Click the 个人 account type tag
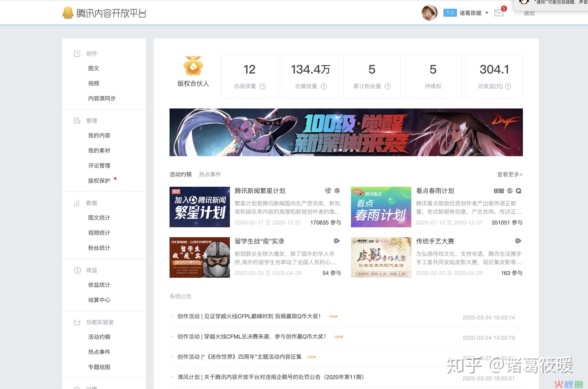The image size is (588, 389). pos(450,13)
